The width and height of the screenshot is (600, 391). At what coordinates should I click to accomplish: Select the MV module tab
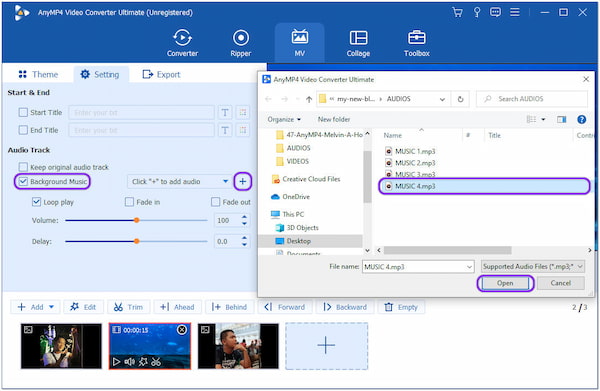[300, 43]
